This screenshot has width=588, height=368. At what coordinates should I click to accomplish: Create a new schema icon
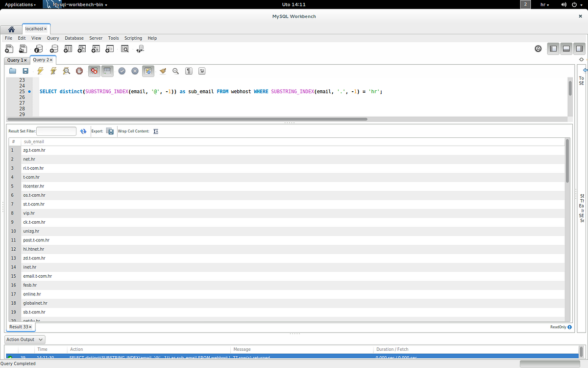[53, 49]
